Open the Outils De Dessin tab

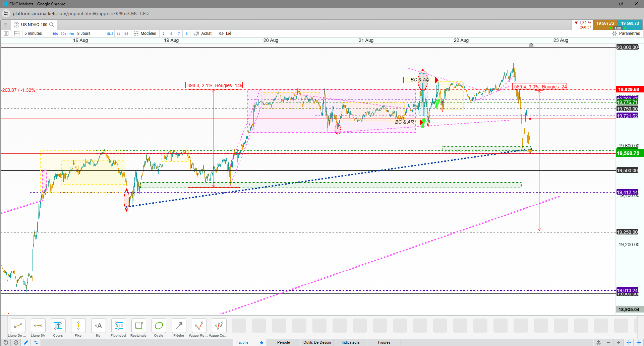(317, 342)
